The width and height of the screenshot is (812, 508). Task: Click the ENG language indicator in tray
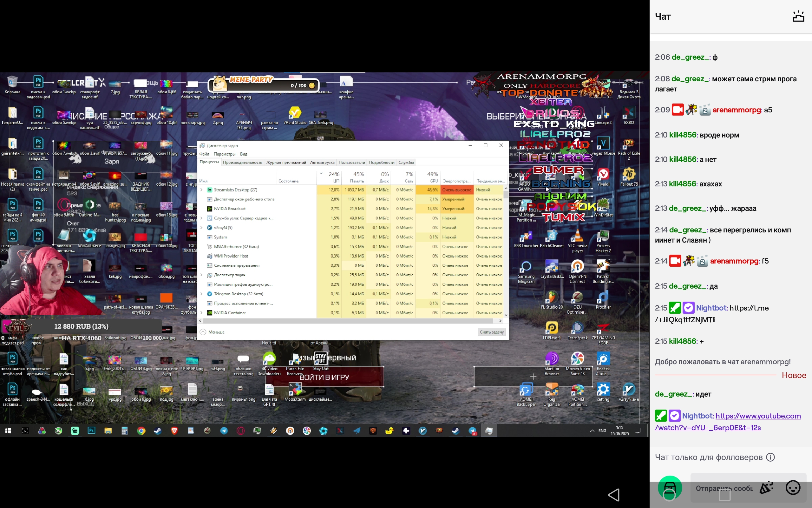click(x=602, y=431)
